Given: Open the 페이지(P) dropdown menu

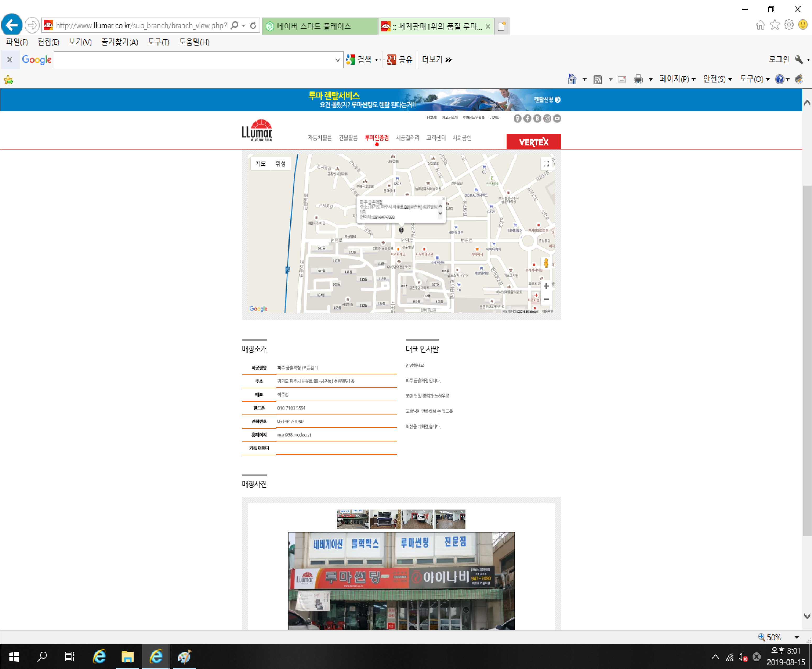Looking at the screenshot, I should [677, 79].
